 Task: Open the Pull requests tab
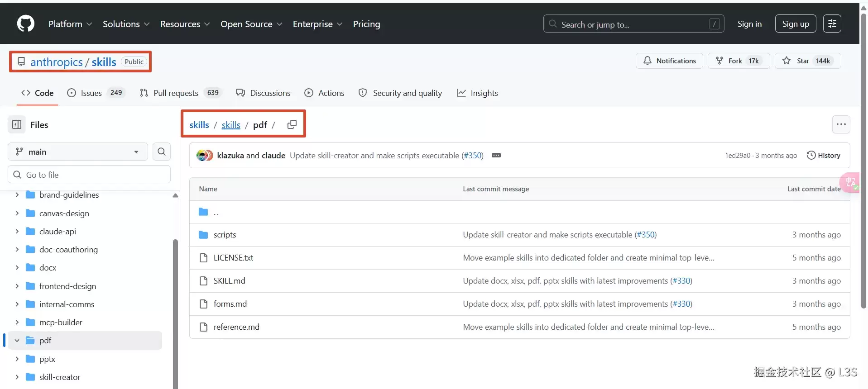pyautogui.click(x=180, y=93)
